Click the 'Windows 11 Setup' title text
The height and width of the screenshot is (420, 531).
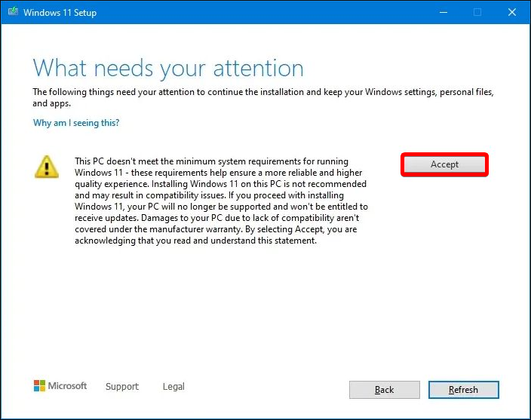pyautogui.click(x=60, y=13)
